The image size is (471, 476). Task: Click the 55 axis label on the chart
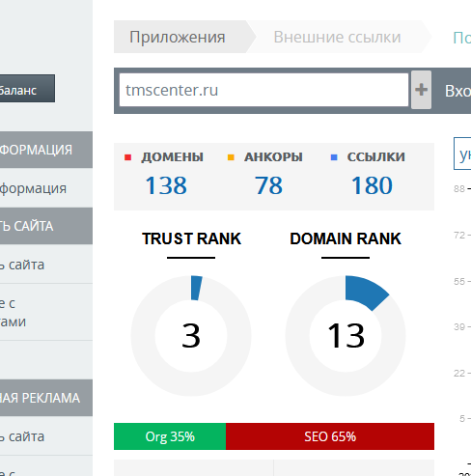(459, 281)
